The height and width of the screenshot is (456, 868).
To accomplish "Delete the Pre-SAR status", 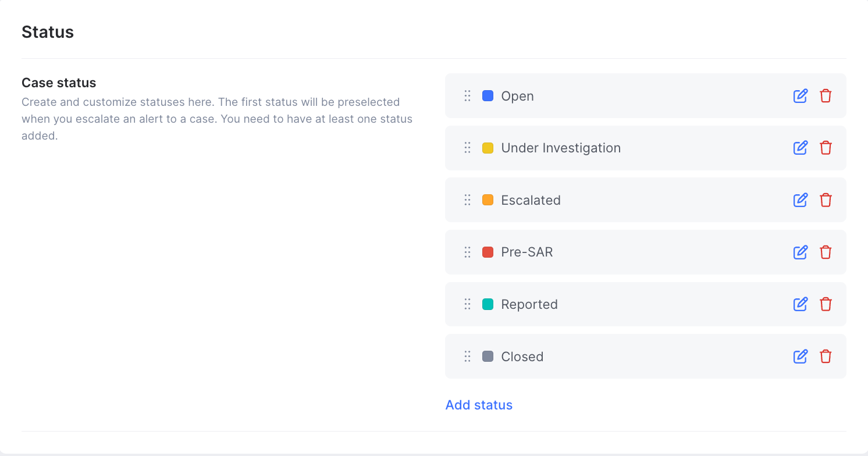I will [826, 252].
